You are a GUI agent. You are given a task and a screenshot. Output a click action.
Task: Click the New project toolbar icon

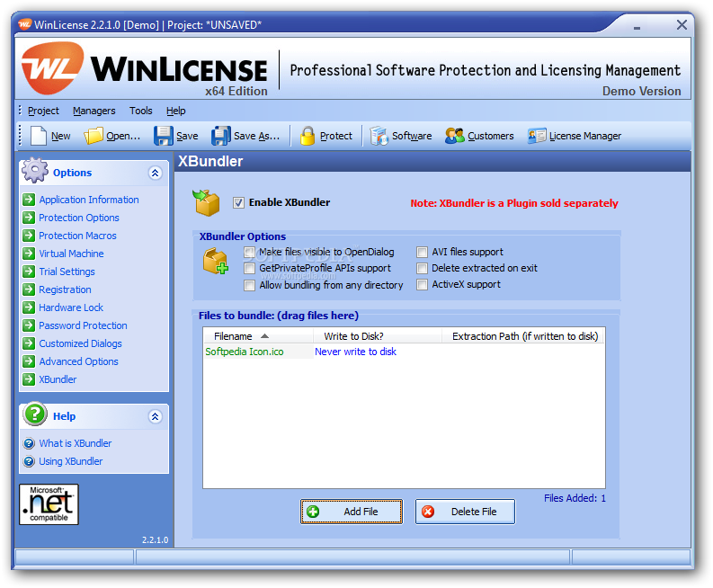click(38, 136)
